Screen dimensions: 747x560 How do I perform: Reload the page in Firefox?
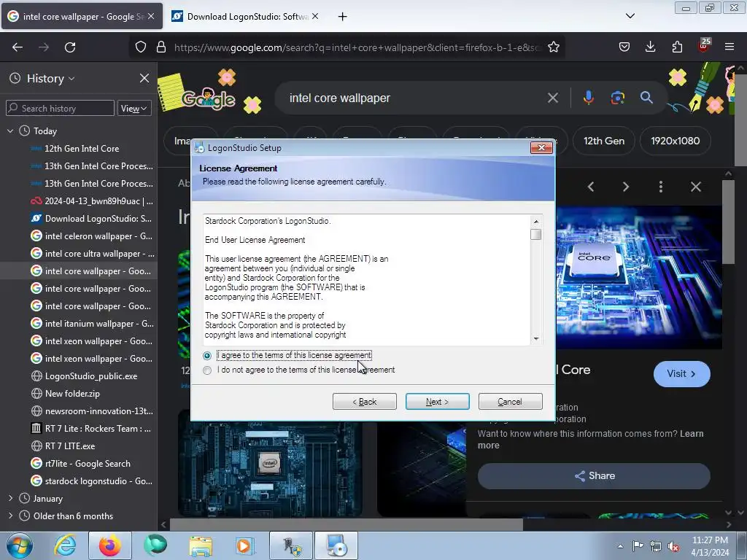pos(70,47)
